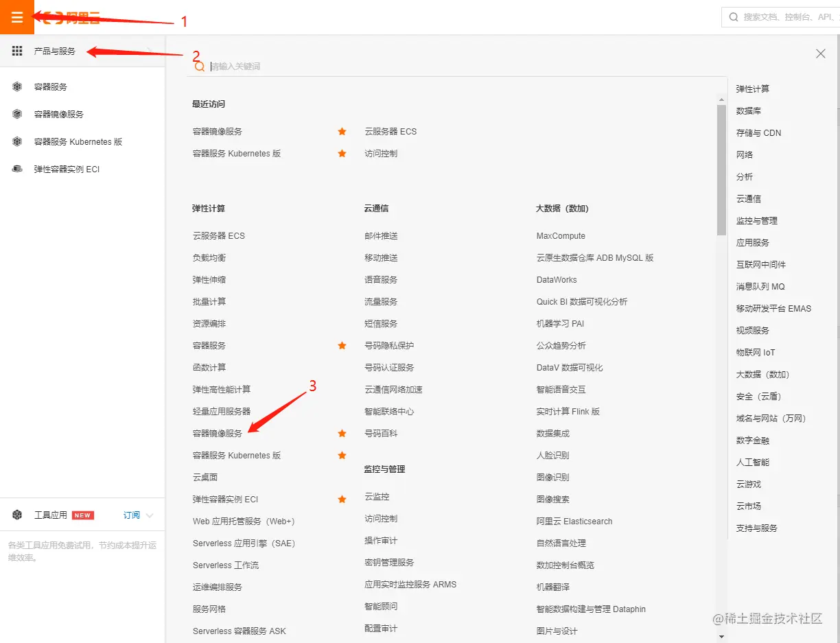This screenshot has height=643, width=840.
Task: Jump to 安全（云盾） category
Action: click(759, 396)
